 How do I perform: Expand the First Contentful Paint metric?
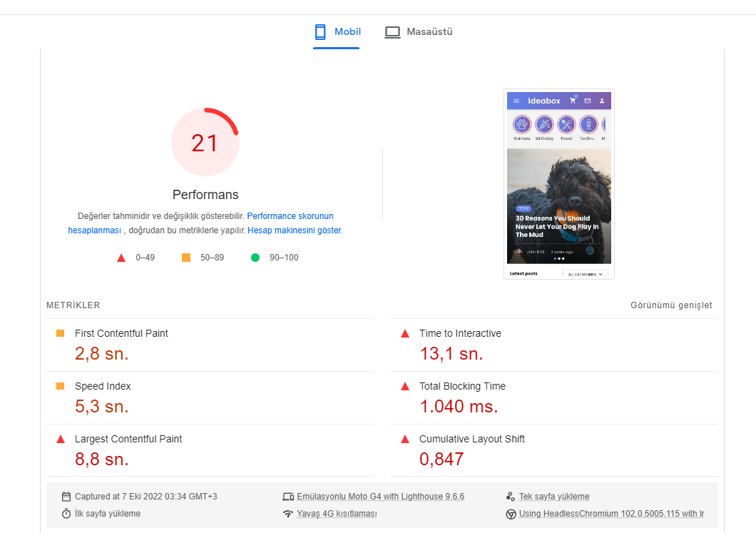click(x=210, y=345)
